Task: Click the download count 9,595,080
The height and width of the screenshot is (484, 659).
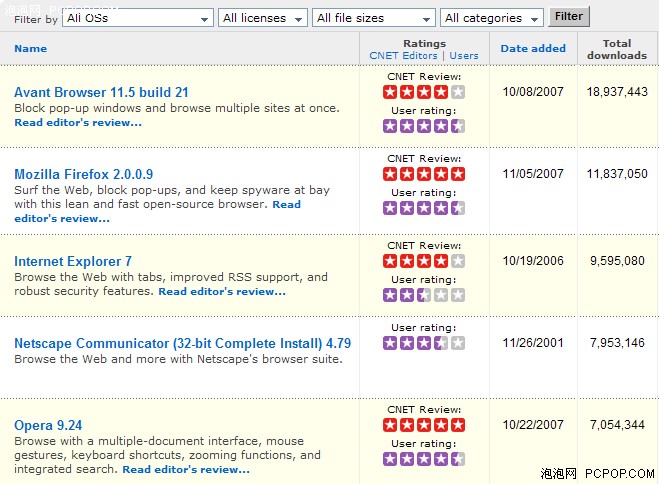Action: pos(617,260)
